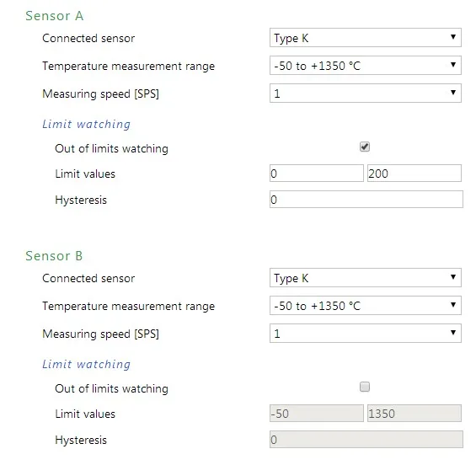The width and height of the screenshot is (476, 465).
Task: Open Sensor B Measuring speed dropdown
Action: click(365, 334)
